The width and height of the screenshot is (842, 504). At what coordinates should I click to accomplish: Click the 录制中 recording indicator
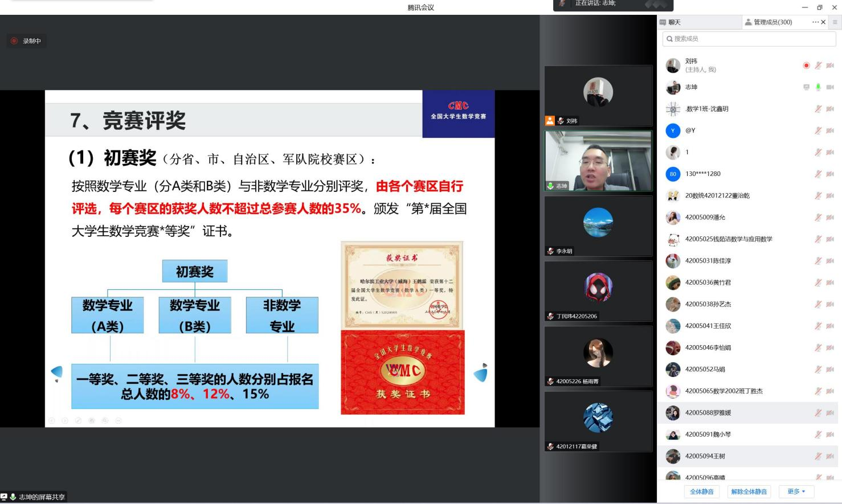(x=26, y=41)
